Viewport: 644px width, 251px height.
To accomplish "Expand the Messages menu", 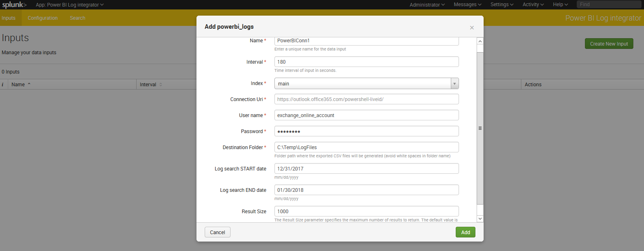I will 467,5.
